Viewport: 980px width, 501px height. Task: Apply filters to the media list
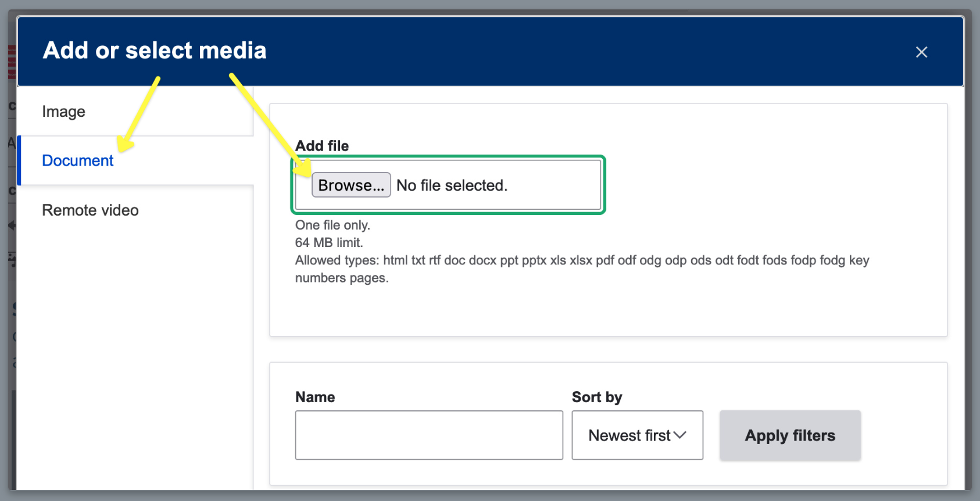click(x=790, y=435)
